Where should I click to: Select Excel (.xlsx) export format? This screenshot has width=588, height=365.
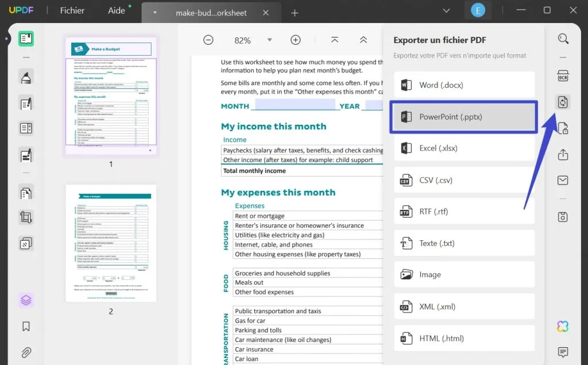(463, 148)
